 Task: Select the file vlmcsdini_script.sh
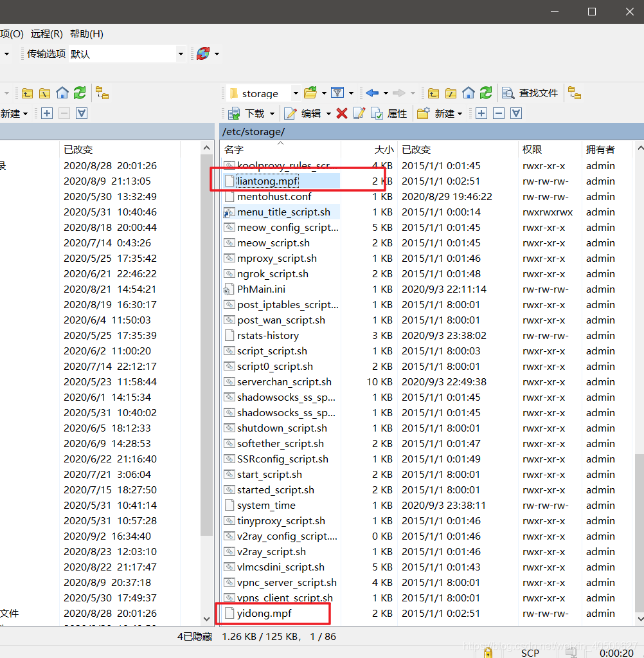(281, 567)
